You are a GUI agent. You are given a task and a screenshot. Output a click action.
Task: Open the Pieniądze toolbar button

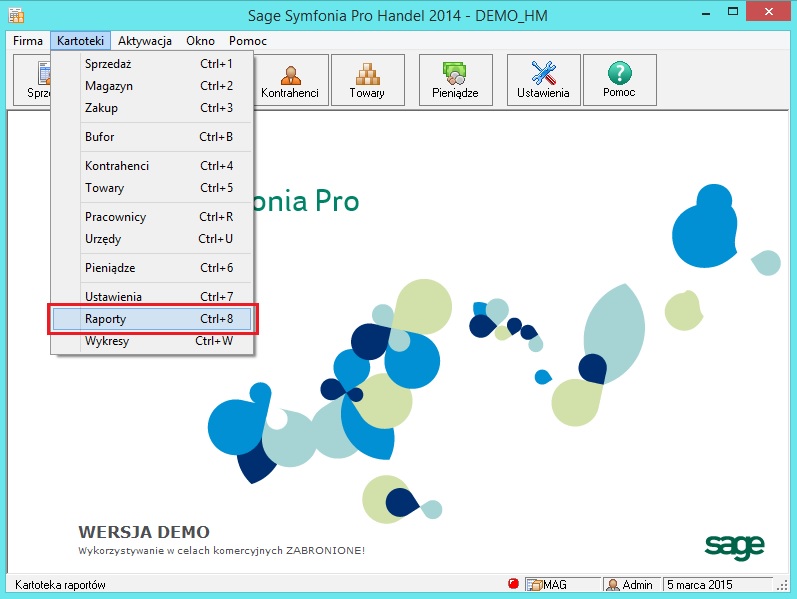[455, 80]
